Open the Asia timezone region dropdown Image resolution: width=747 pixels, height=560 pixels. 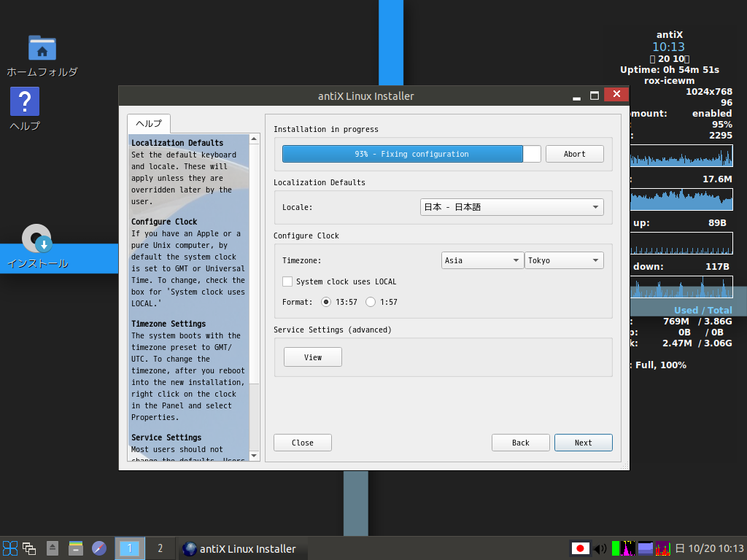(482, 260)
